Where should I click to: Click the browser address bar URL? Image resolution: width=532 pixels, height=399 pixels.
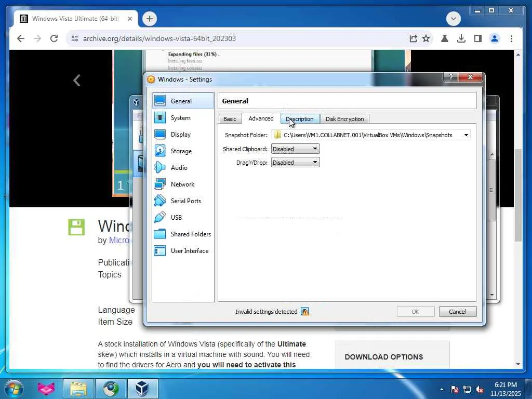click(159, 38)
